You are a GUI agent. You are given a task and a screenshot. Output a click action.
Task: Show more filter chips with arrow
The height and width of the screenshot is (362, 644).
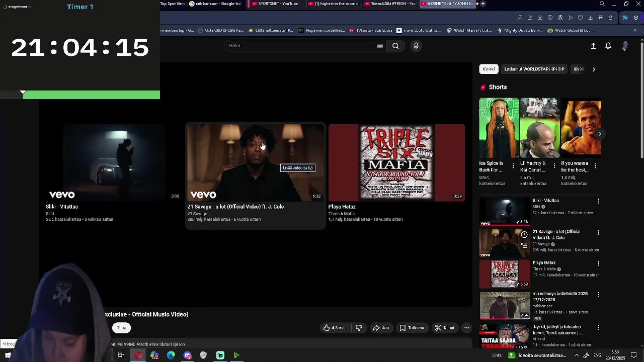pos(594,69)
